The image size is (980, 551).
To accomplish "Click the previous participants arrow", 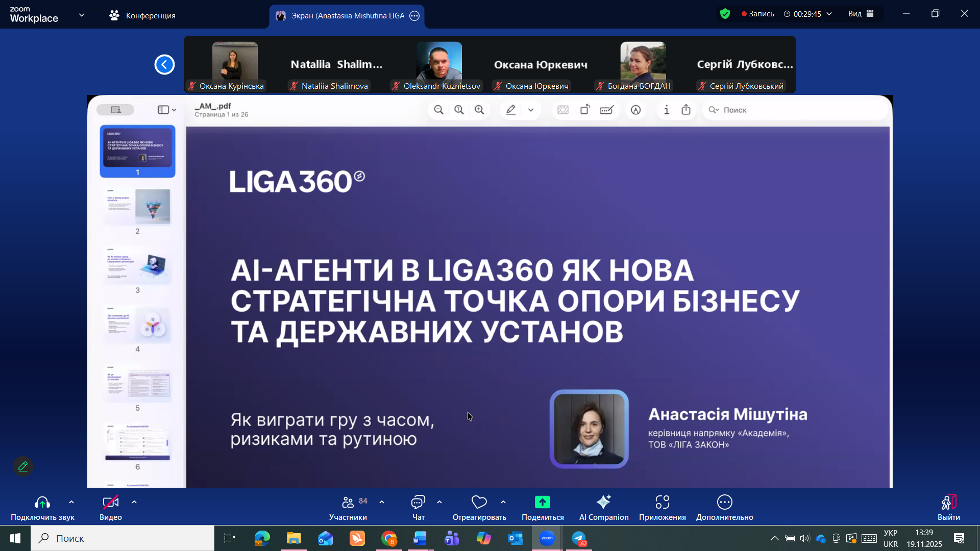I will point(164,65).
